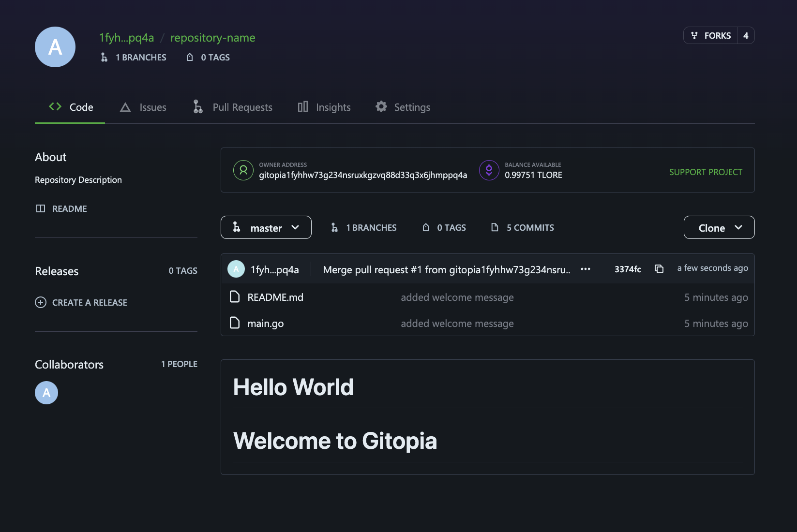
Task: Click the tag icon next to 0 TAGS in toolbar
Action: click(426, 227)
